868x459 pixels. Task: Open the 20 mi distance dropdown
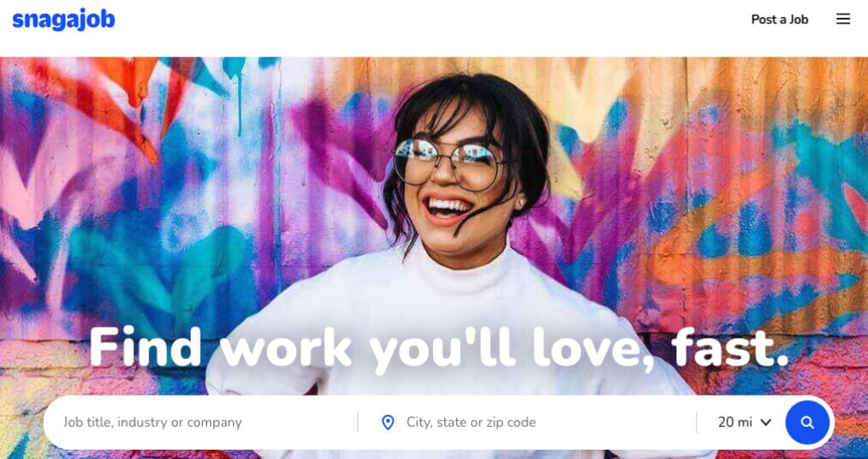coord(744,423)
